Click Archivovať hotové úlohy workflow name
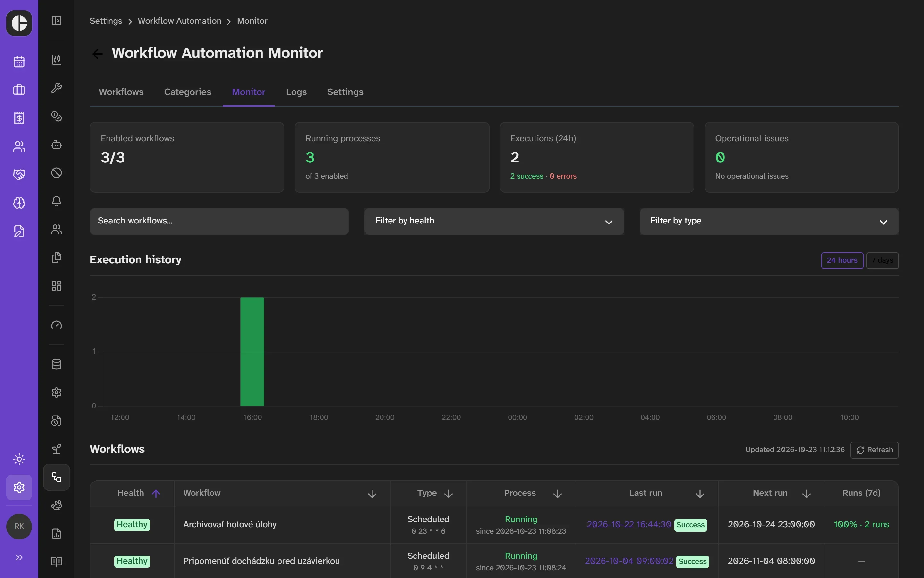Image resolution: width=924 pixels, height=578 pixels. (230, 524)
